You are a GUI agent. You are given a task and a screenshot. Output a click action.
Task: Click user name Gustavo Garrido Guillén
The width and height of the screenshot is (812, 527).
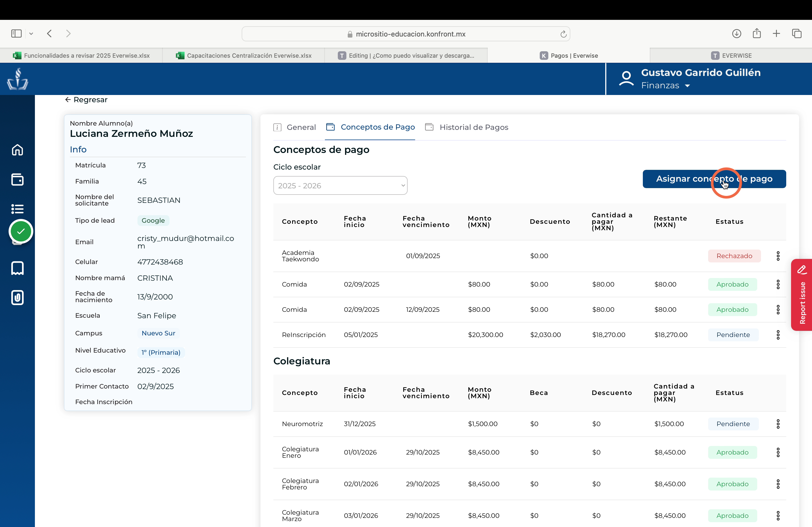[x=701, y=73]
